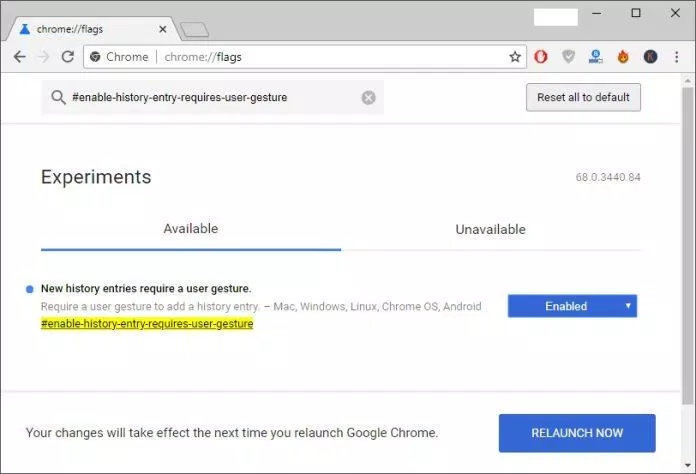Click the chrome://flags address bar
The width and height of the screenshot is (696, 474).
tap(304, 57)
